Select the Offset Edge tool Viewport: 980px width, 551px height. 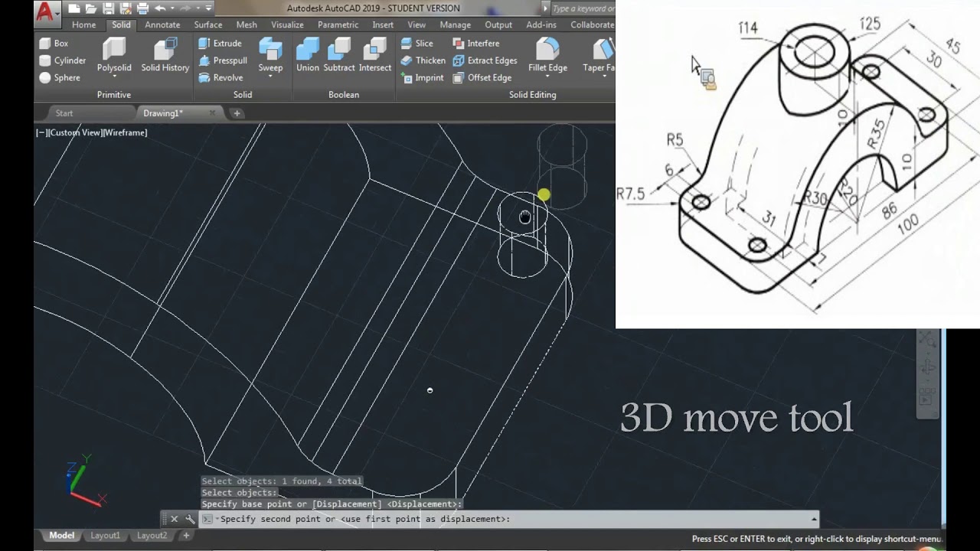click(482, 77)
